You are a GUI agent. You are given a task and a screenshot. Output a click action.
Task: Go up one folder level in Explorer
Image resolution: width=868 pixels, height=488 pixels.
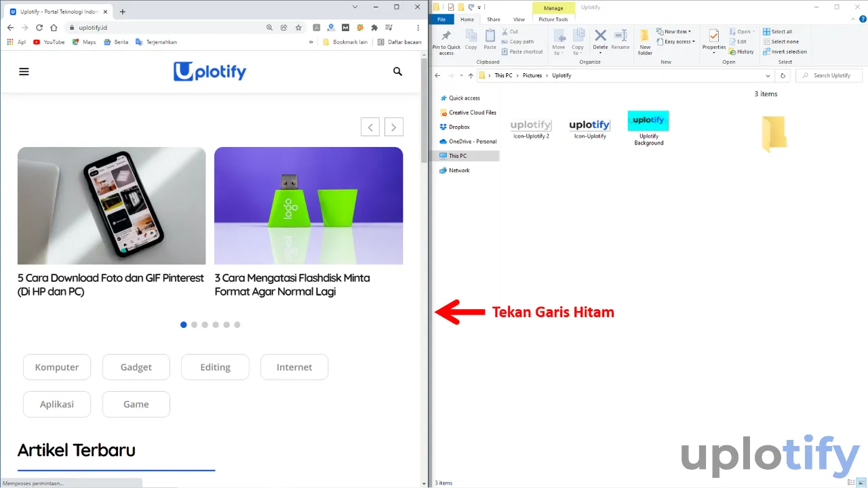click(x=471, y=75)
